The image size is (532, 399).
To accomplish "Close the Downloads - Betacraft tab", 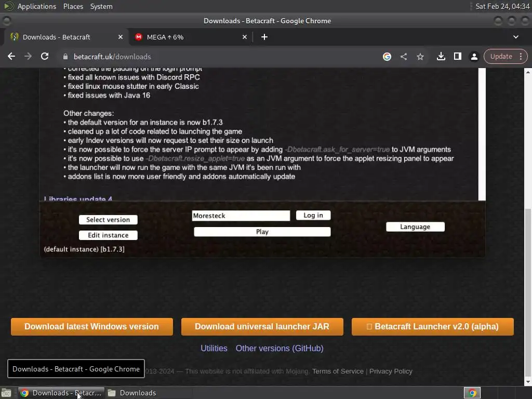I will [x=121, y=37].
